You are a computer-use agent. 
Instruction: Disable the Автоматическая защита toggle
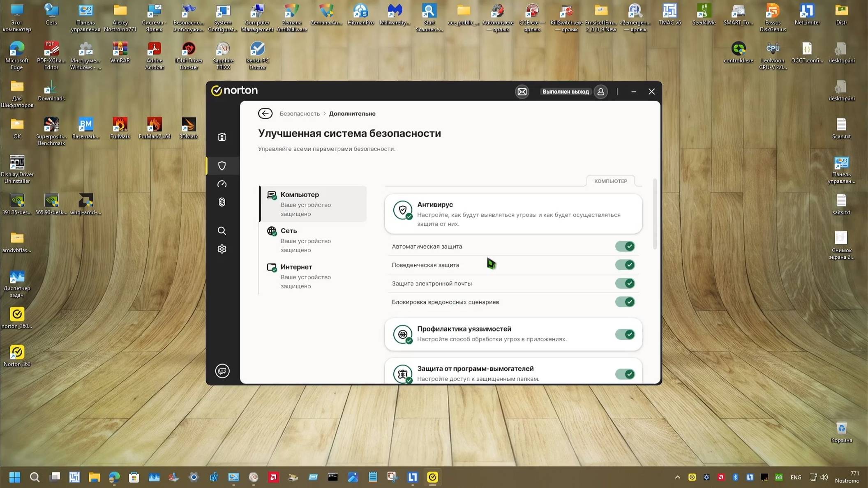(625, 246)
